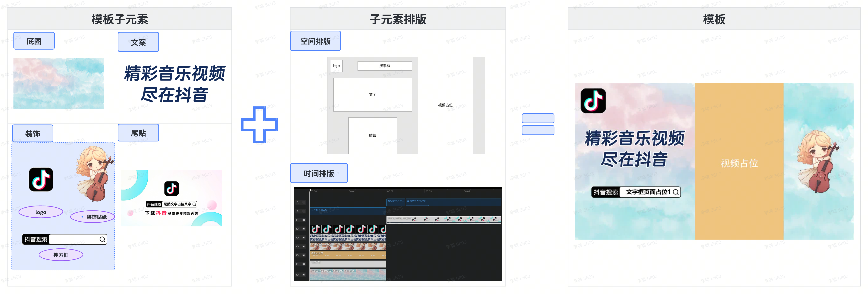The width and height of the screenshot is (868, 294).
Task: Select the 时间排版 label
Action: [319, 173]
